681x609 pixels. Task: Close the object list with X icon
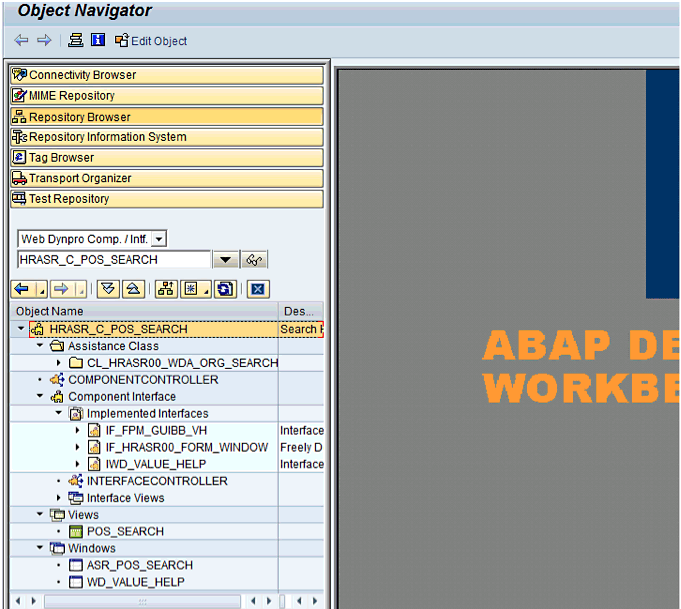[x=258, y=289]
